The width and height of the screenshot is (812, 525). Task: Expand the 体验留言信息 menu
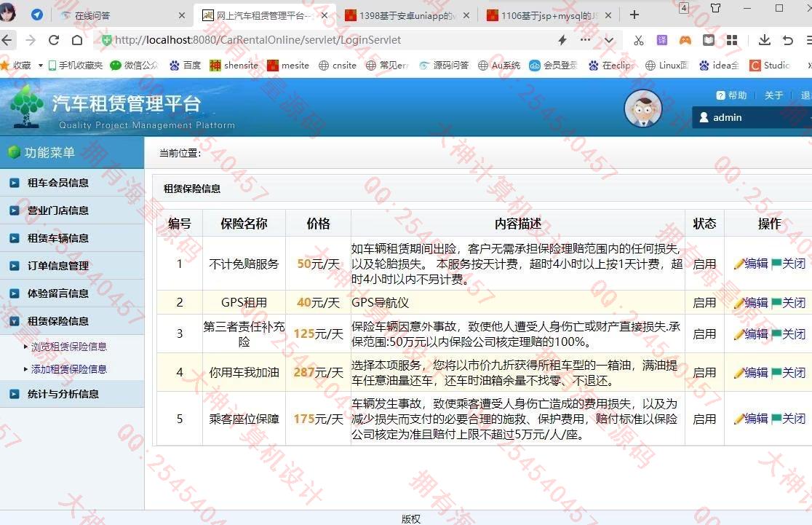[72, 293]
